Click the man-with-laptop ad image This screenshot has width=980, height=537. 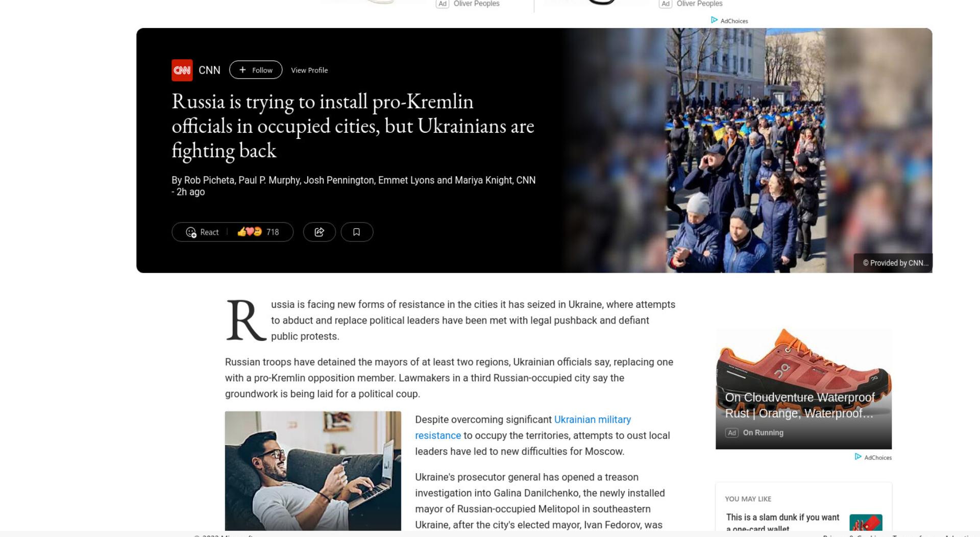313,471
